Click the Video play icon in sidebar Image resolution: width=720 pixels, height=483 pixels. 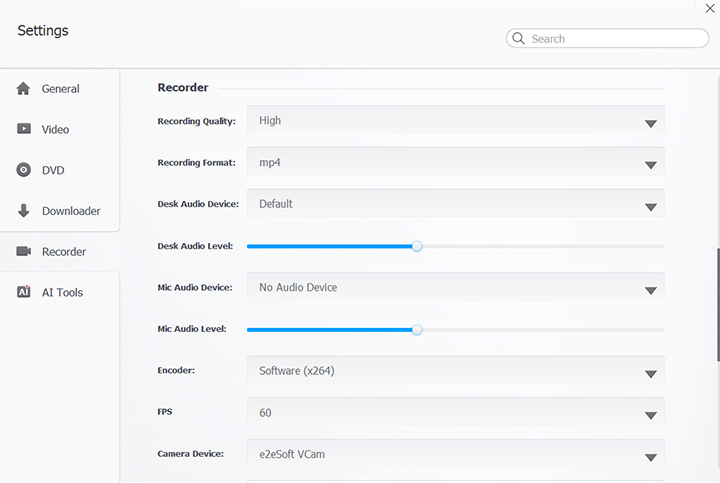tap(23, 129)
